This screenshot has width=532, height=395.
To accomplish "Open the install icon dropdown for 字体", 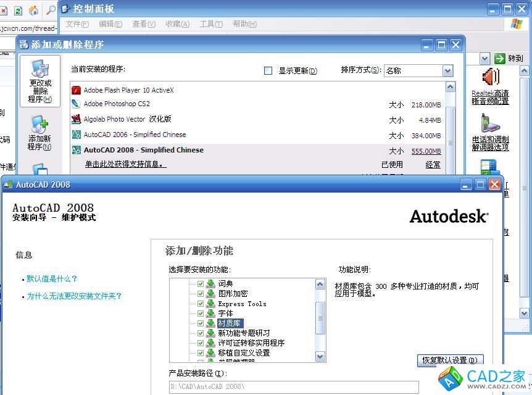I will coord(210,314).
